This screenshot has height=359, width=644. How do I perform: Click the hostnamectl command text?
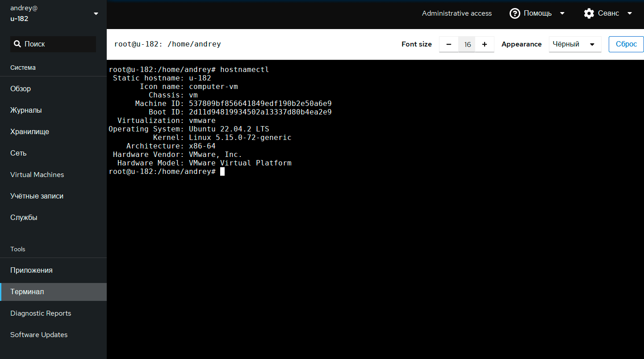(x=245, y=70)
